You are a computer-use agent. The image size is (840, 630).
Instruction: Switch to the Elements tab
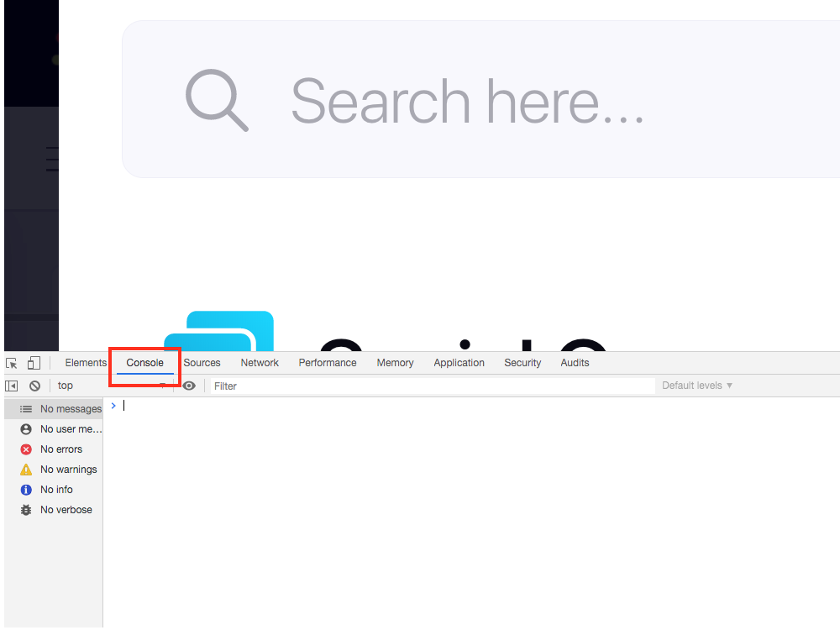(x=86, y=363)
